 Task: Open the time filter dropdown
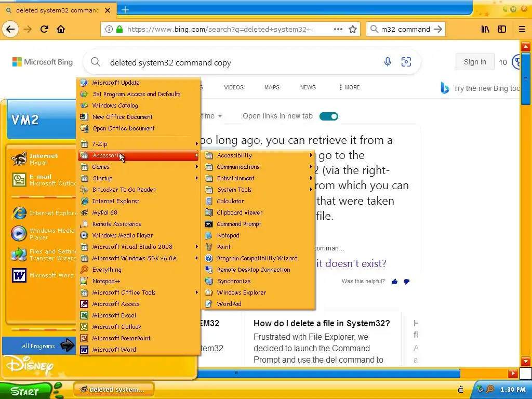(211, 116)
